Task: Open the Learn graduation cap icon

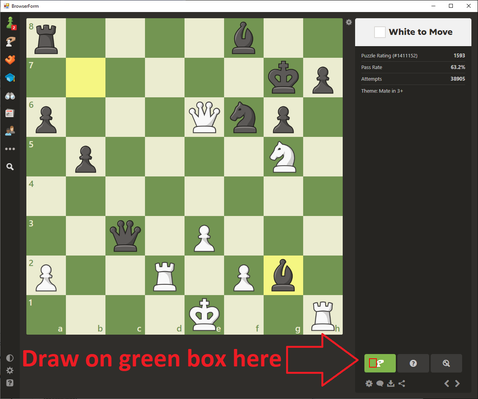Action: pyautogui.click(x=10, y=78)
